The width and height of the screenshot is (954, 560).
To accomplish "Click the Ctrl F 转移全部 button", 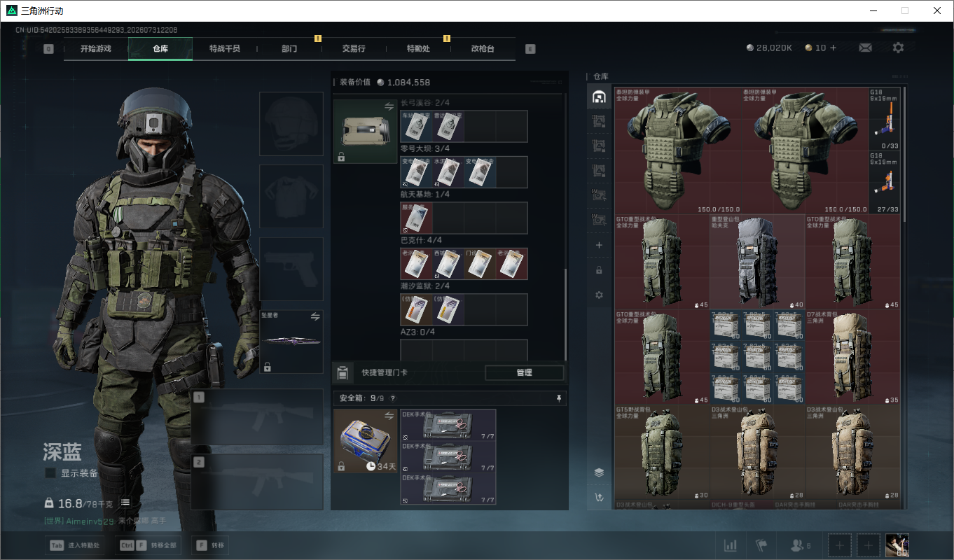I will (x=150, y=545).
